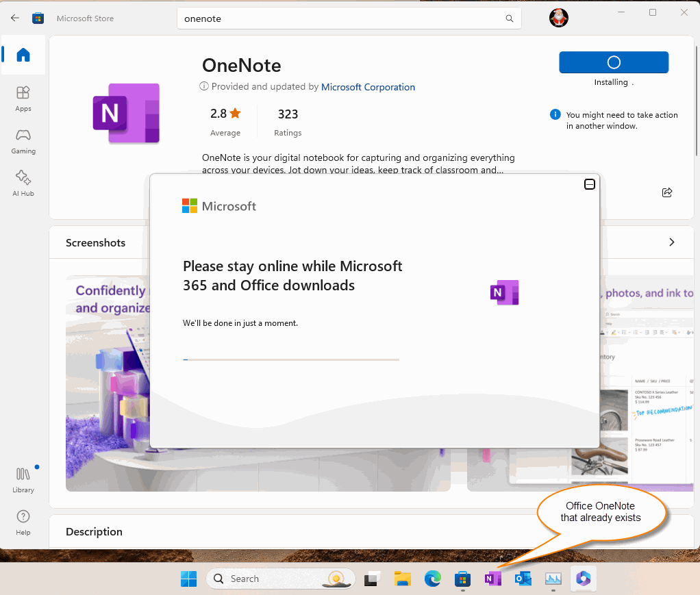Switch to Microsoft Store taskbar icon
The height and width of the screenshot is (595, 700).
tap(462, 579)
